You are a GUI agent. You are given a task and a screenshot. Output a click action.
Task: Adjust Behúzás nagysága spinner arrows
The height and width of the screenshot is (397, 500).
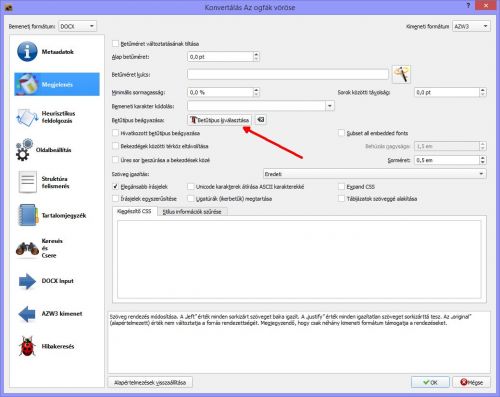(483, 146)
